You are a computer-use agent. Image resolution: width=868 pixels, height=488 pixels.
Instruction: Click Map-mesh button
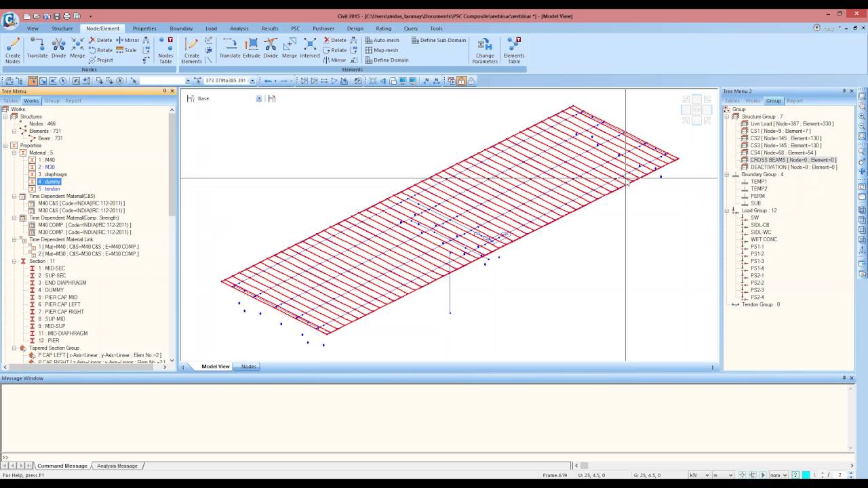coord(382,50)
